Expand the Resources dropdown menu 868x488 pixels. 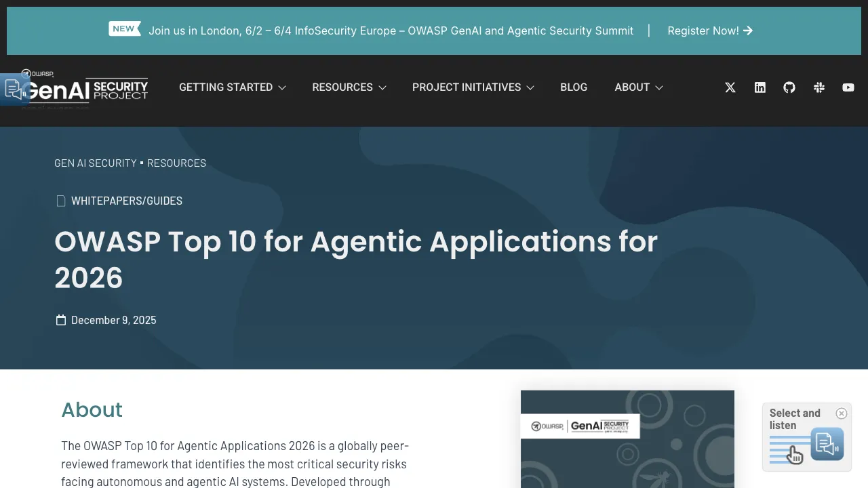[349, 87]
